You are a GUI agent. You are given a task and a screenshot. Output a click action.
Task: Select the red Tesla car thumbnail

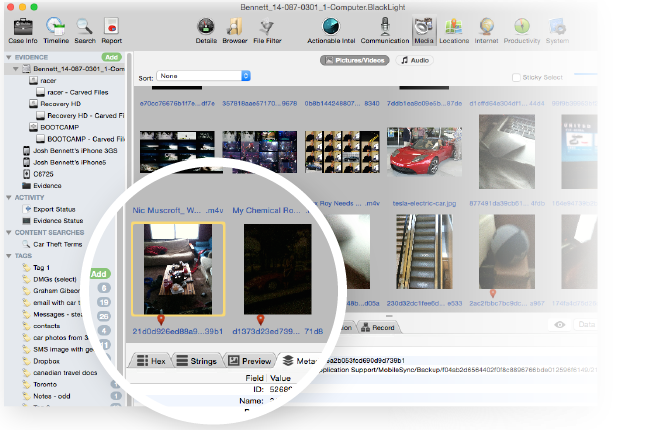424,152
